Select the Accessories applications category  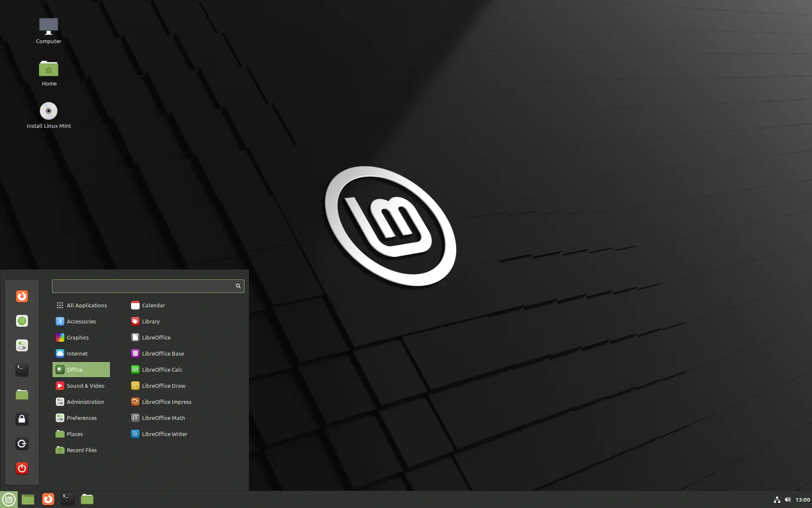pos(81,321)
